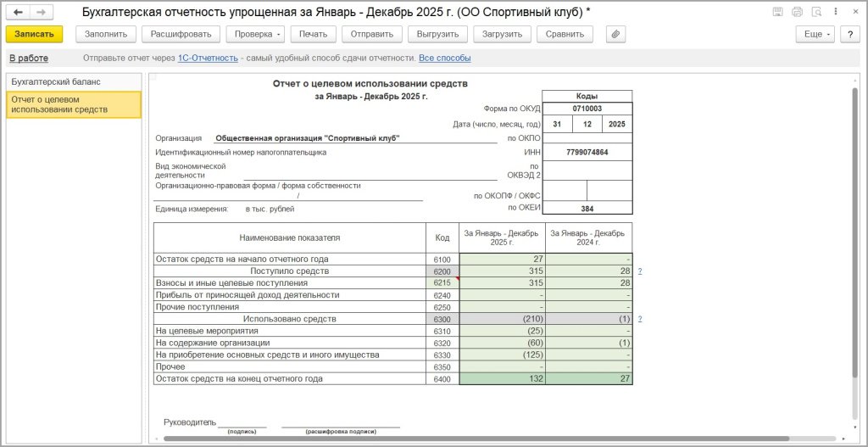
Task: Click the paperclip attachments button
Action: (x=615, y=34)
